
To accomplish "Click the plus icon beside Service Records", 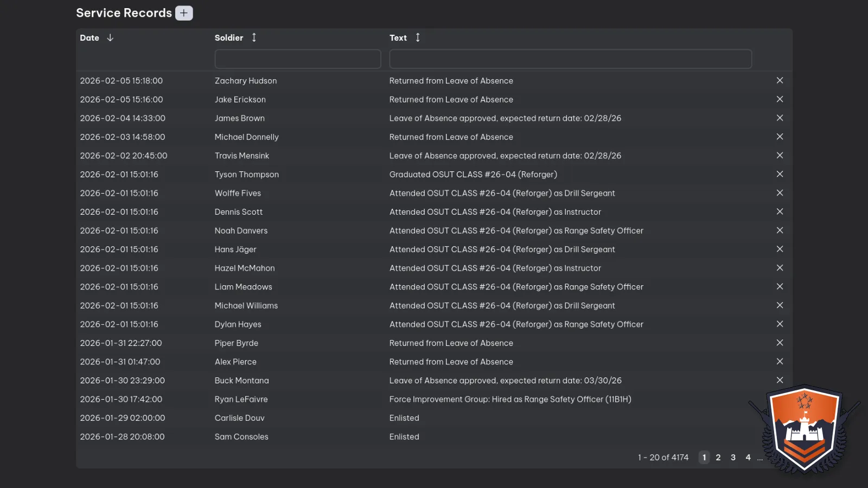I will pyautogui.click(x=184, y=13).
